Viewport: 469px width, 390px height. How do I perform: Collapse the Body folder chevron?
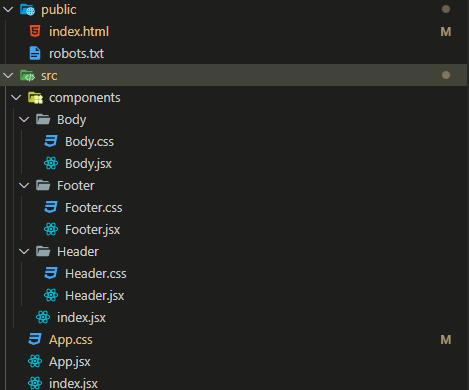click(x=24, y=119)
